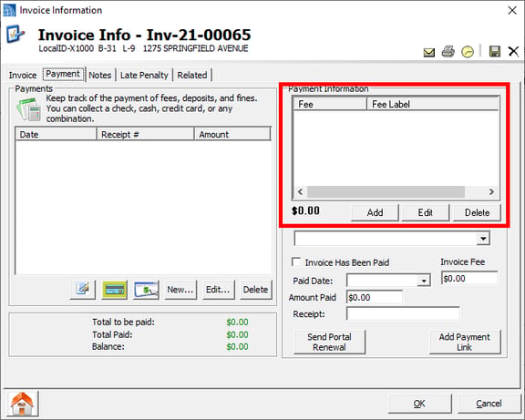525x420 pixels.
Task: Click the fee list right scroll arrow
Action: click(491, 192)
